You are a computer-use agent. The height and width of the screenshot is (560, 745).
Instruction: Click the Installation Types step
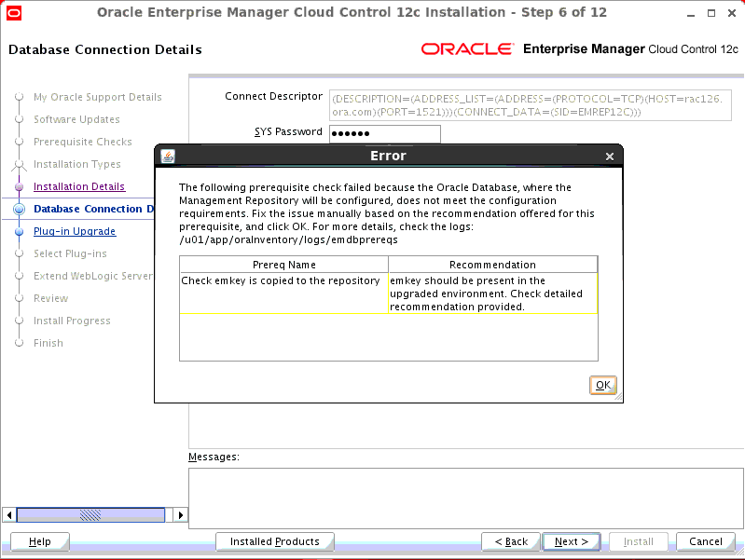77,164
